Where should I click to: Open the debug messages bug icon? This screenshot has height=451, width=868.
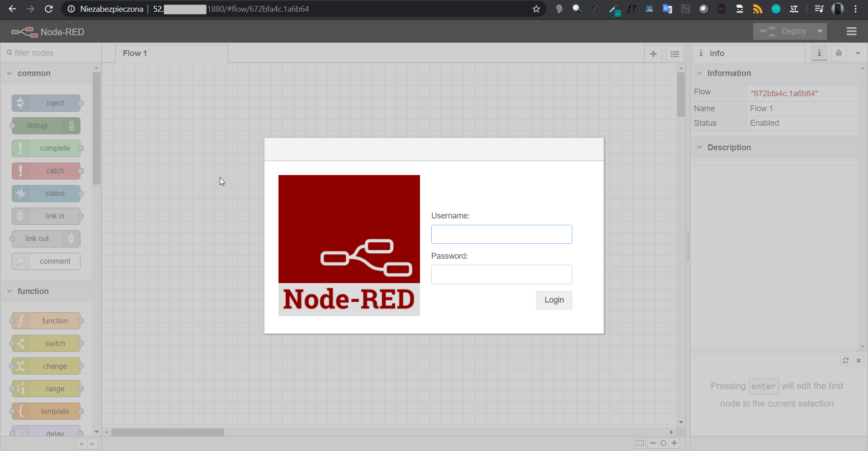tap(839, 53)
